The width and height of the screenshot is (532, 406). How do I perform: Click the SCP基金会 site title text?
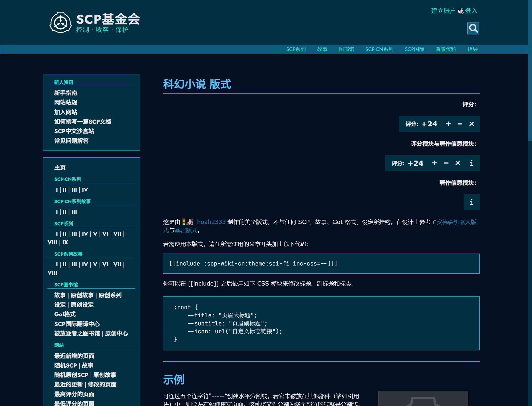pos(108,19)
